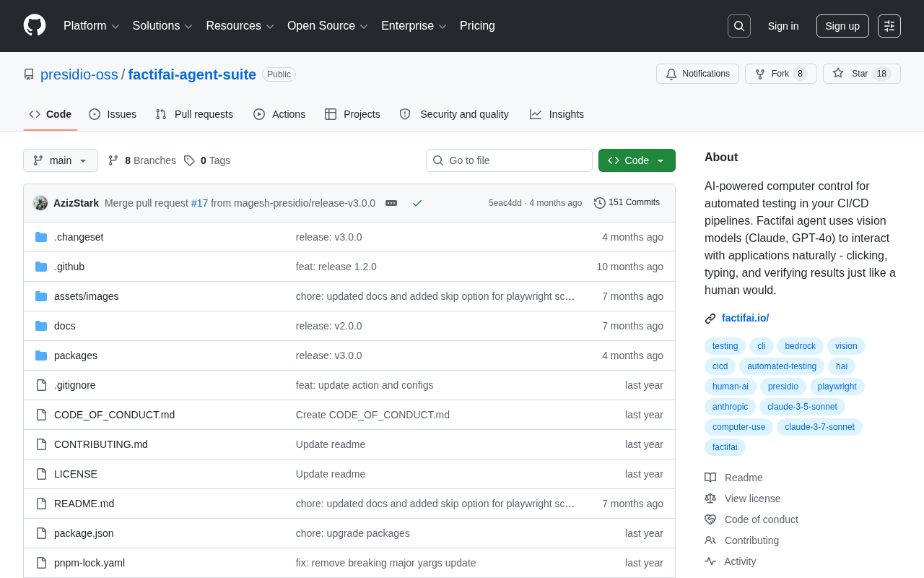Click the computer-use topic tag

(738, 427)
